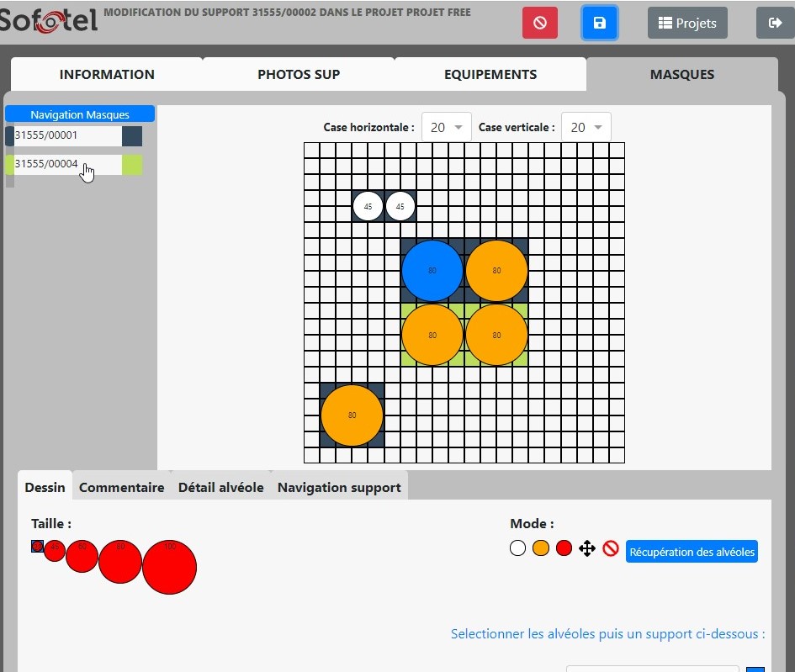Switch to the EQUIPEMENTS tab
The width and height of the screenshot is (795, 672).
coord(490,74)
